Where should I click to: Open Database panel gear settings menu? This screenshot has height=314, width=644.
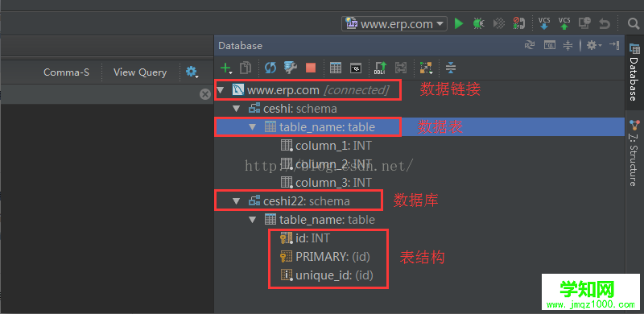point(593,45)
